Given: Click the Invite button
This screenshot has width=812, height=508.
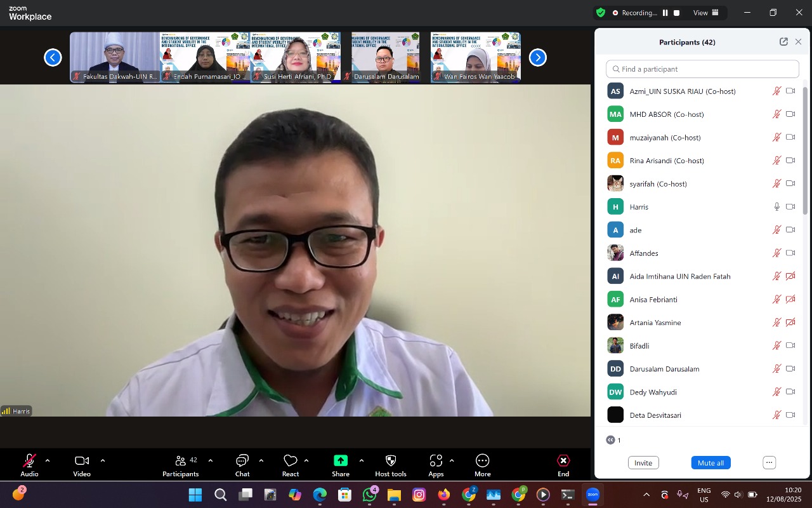Looking at the screenshot, I should click(x=643, y=463).
